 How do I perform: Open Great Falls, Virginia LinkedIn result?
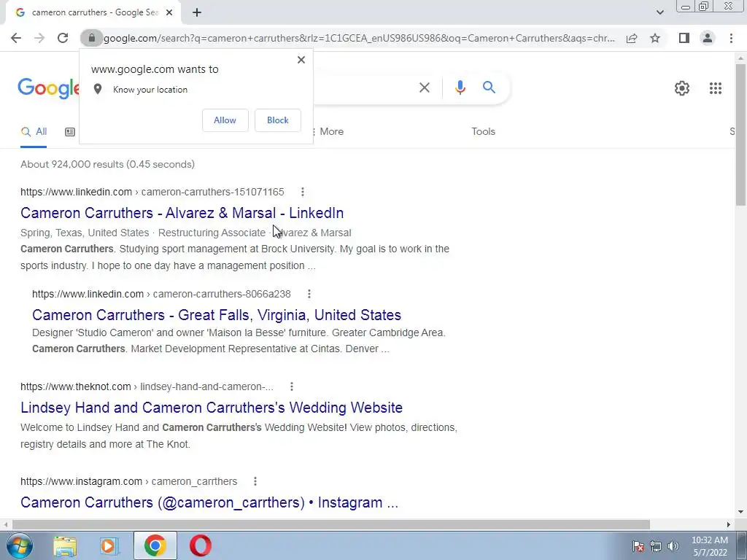point(217,315)
